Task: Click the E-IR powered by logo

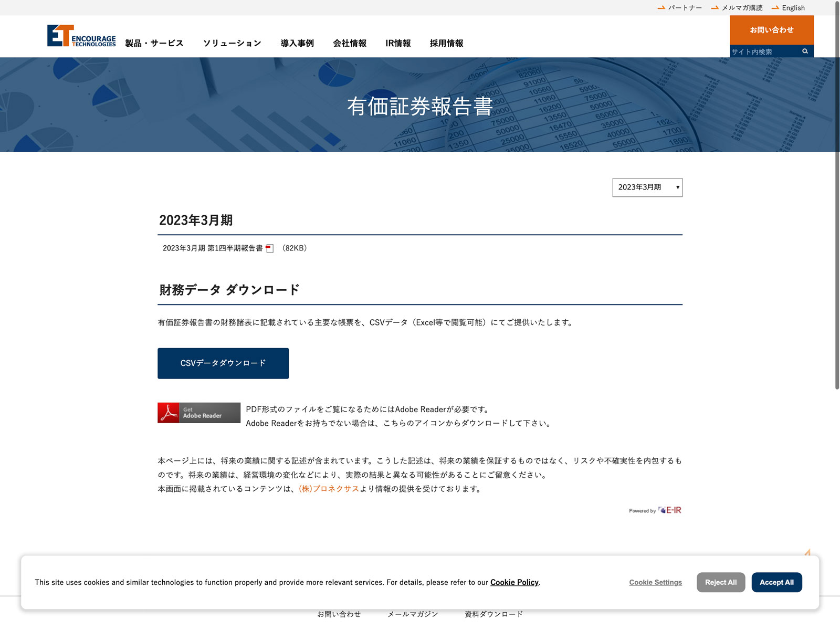Action: pyautogui.click(x=670, y=510)
